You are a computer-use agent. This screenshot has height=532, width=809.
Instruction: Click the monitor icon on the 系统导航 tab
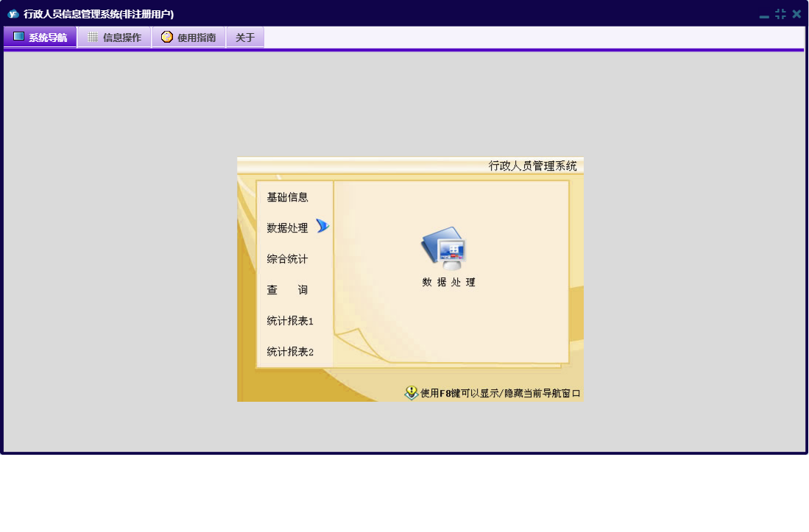point(18,37)
